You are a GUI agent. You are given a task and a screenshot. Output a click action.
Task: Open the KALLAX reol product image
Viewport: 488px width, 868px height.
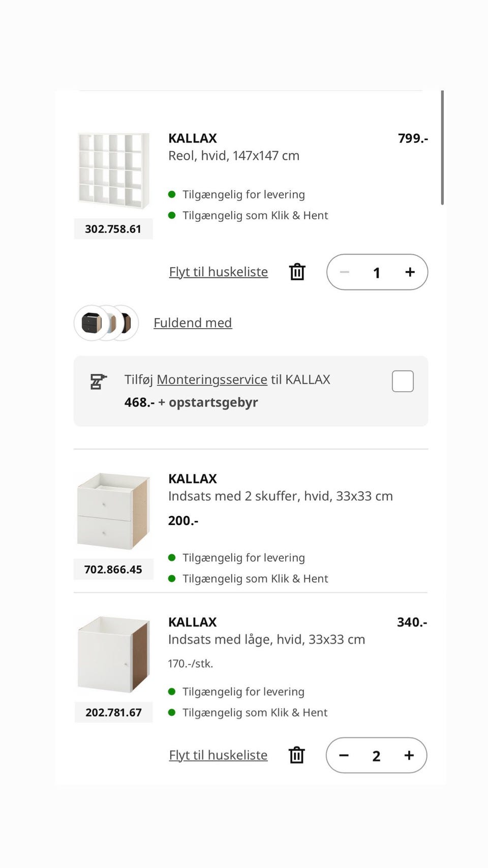[x=113, y=170]
